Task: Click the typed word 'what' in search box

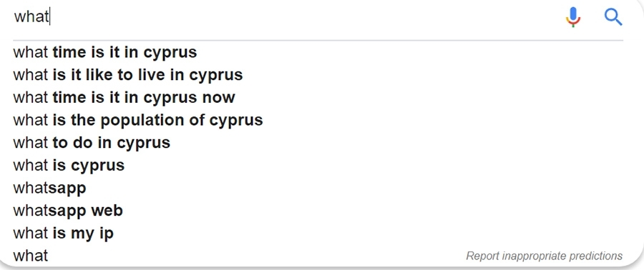Action: pos(31,17)
